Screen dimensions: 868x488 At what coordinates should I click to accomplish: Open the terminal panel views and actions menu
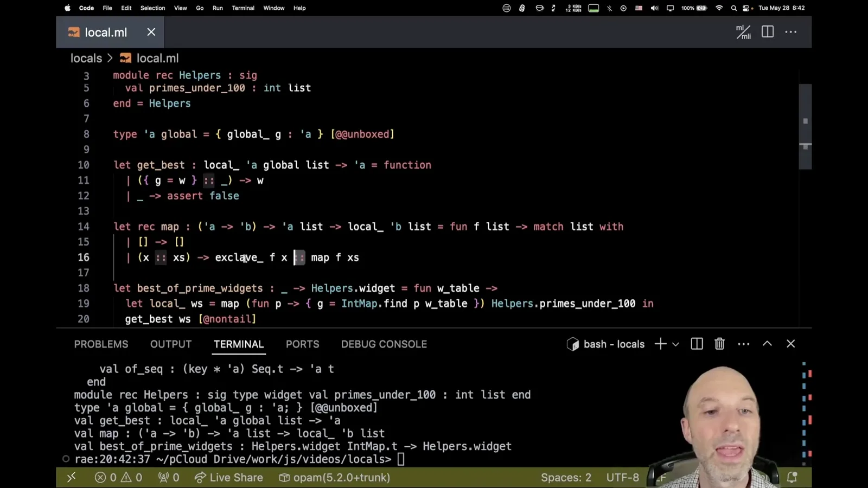click(743, 344)
